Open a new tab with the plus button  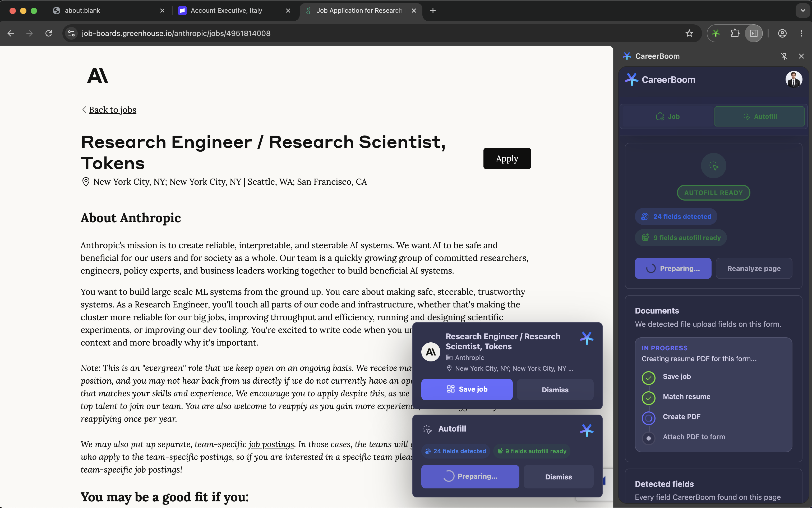point(433,10)
